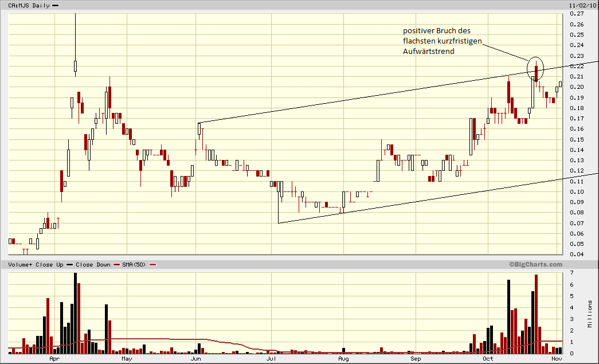Click the 'Apr' month label
The image size is (599, 364).
[x=54, y=359]
